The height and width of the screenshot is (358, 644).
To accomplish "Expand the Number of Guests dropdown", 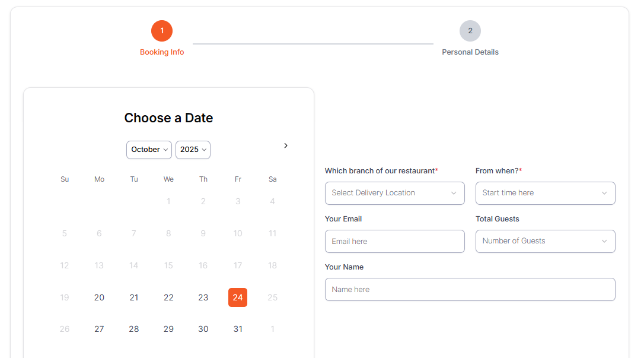I will pos(545,241).
